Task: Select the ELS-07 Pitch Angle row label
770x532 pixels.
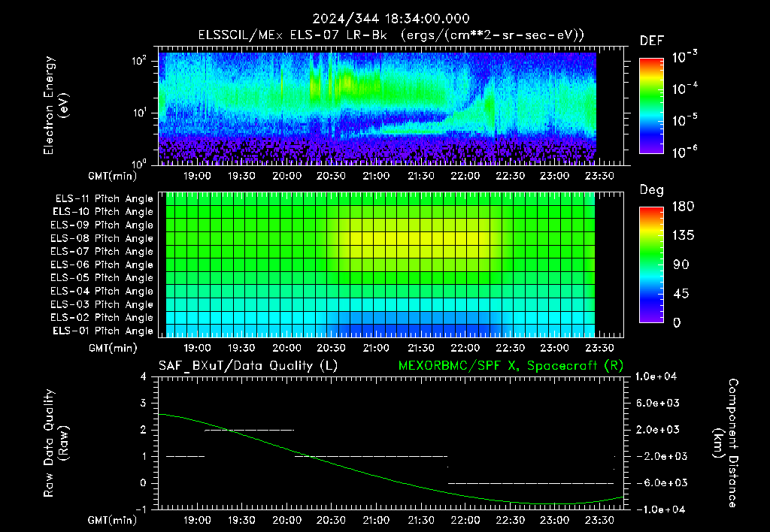Action: click(x=102, y=251)
